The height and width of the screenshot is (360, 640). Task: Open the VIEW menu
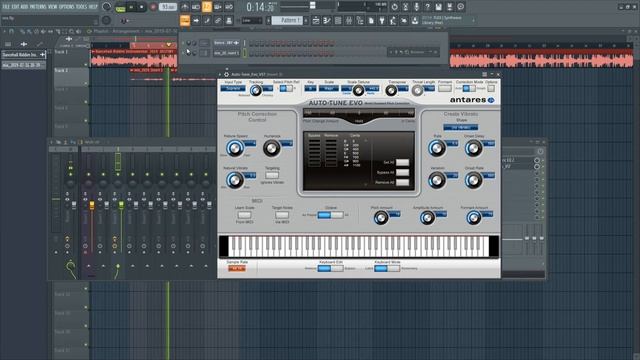tap(53, 7)
